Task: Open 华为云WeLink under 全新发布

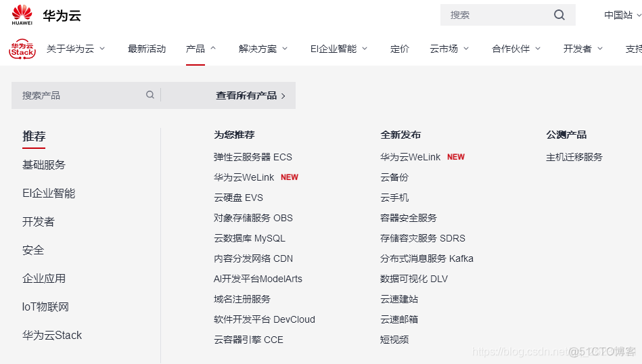Action: tap(410, 157)
